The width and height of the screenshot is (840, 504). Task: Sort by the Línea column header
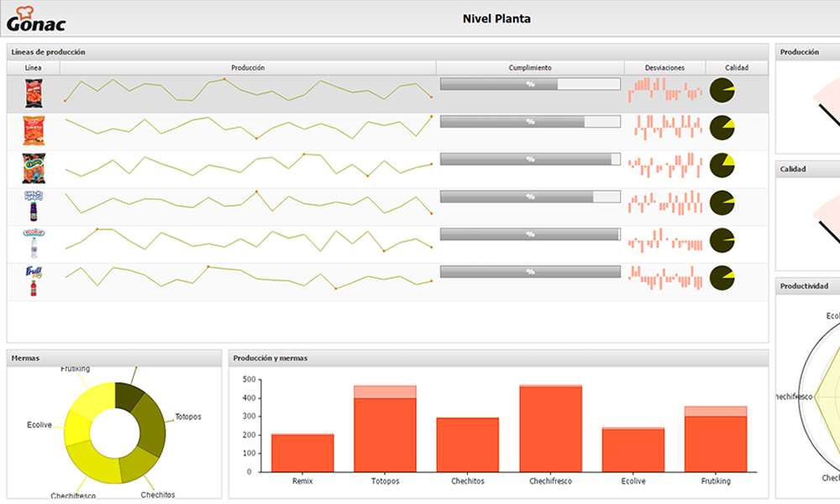tap(34, 68)
